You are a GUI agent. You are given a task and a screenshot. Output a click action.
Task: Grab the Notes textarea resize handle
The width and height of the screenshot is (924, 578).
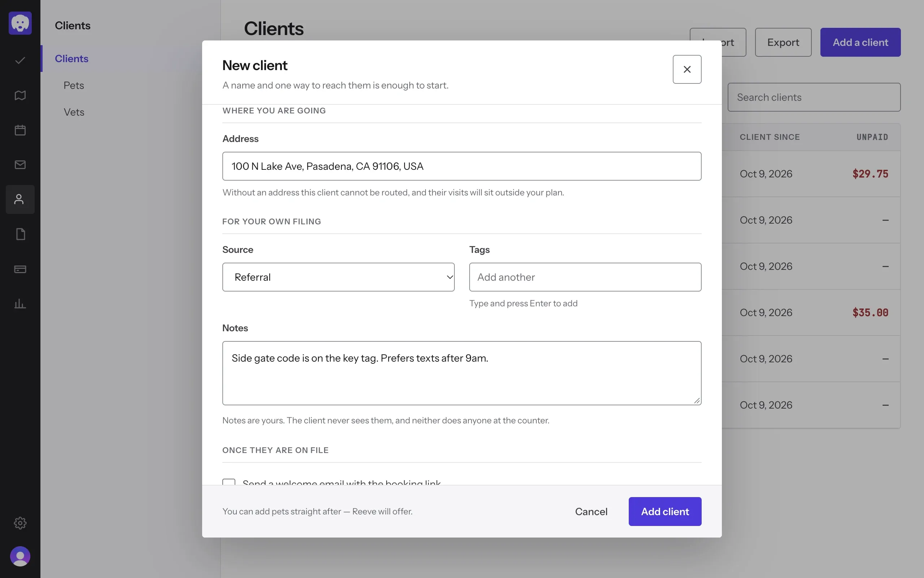[x=697, y=400]
